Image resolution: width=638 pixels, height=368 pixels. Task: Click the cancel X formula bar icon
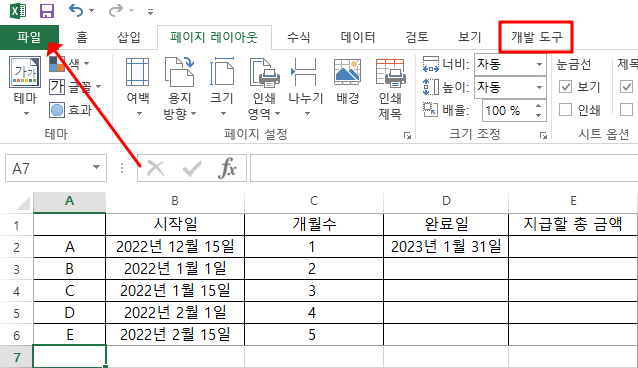pyautogui.click(x=155, y=168)
